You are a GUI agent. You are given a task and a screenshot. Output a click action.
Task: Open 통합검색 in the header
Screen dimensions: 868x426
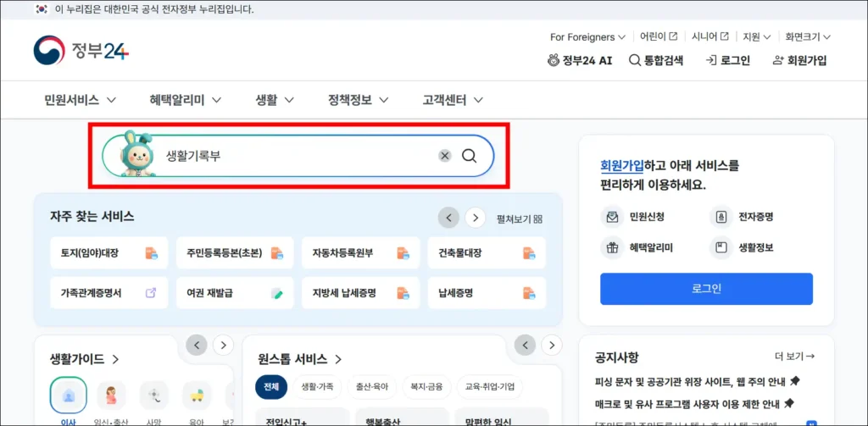656,61
